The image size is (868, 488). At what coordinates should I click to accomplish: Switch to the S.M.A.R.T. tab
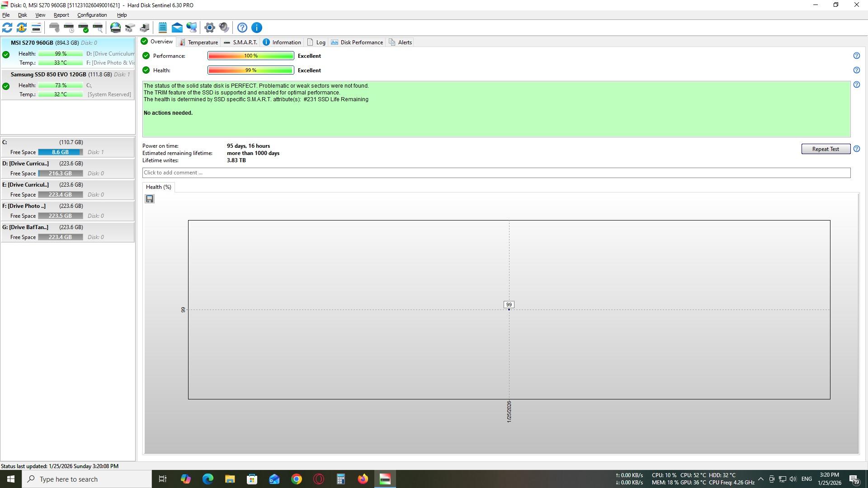[241, 42]
